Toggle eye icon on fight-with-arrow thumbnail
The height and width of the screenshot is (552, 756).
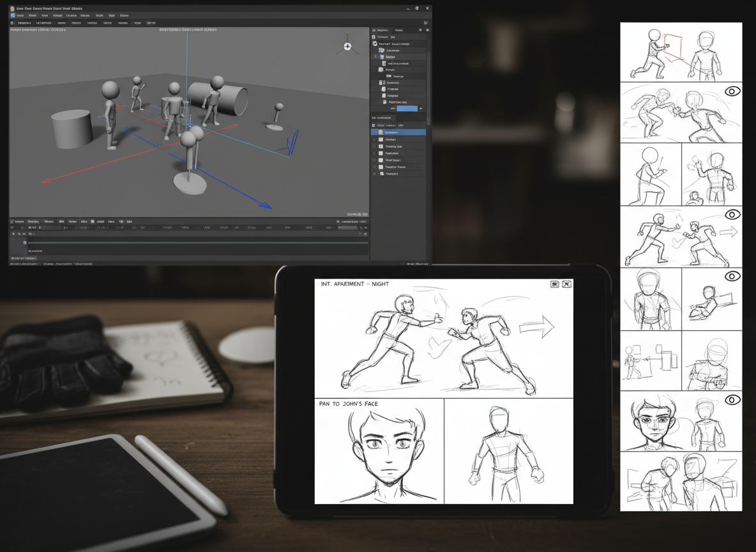(732, 215)
